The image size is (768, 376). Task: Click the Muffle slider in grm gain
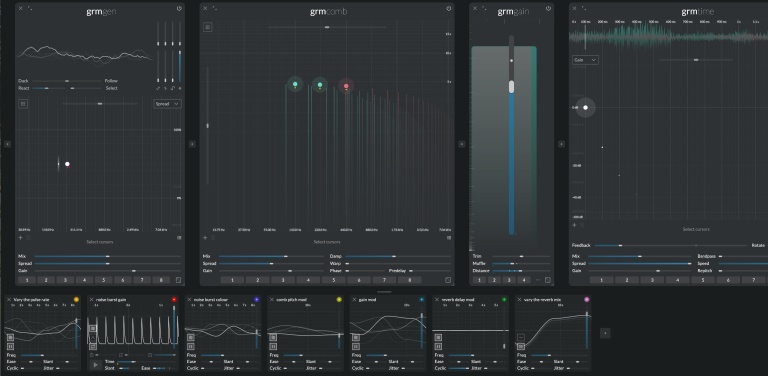[x=521, y=263]
